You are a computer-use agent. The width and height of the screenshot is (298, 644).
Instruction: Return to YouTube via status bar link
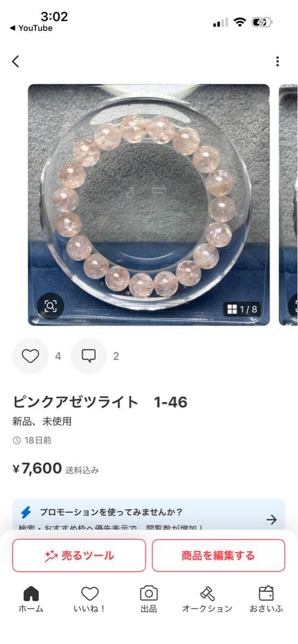click(x=31, y=28)
